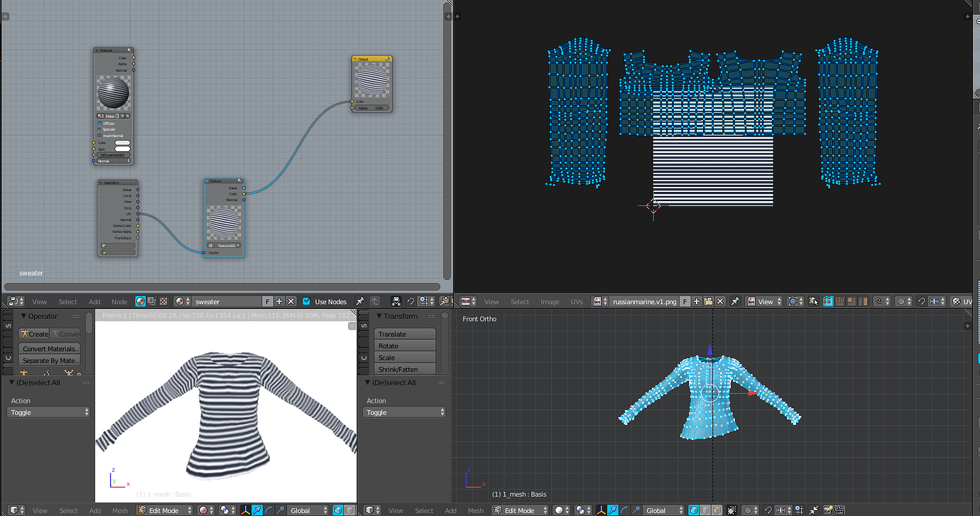
Task: Click the Rotate button
Action: click(x=405, y=346)
